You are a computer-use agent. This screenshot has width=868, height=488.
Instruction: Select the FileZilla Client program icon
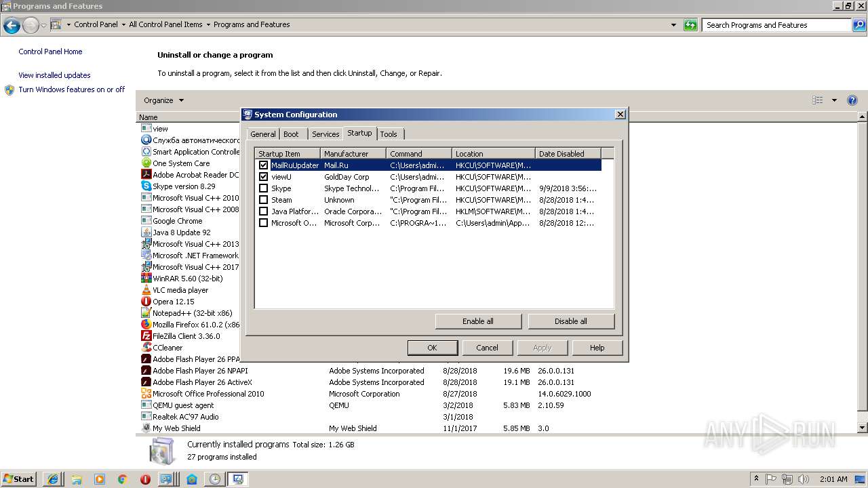pyautogui.click(x=146, y=336)
